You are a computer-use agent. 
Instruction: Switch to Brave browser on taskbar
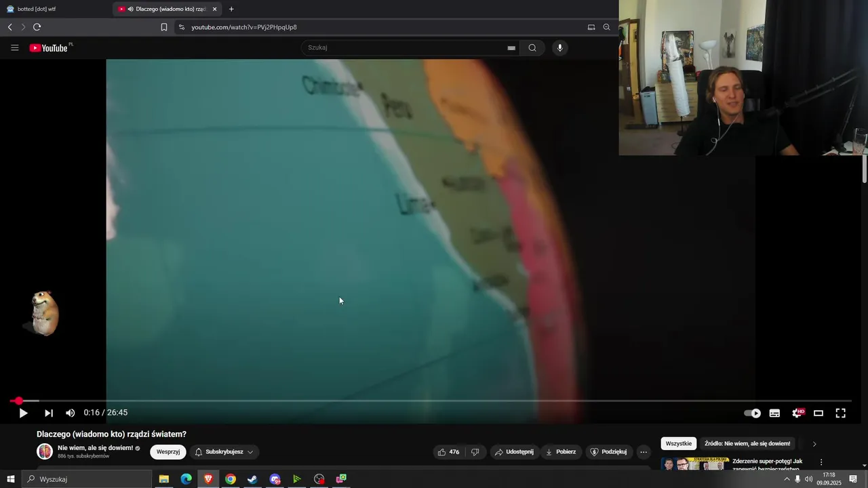coord(208,479)
